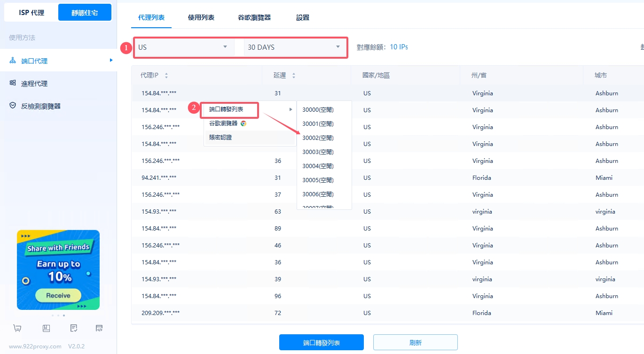Sort the list by 代理IP column arrows
The height and width of the screenshot is (354, 644).
[166, 76]
